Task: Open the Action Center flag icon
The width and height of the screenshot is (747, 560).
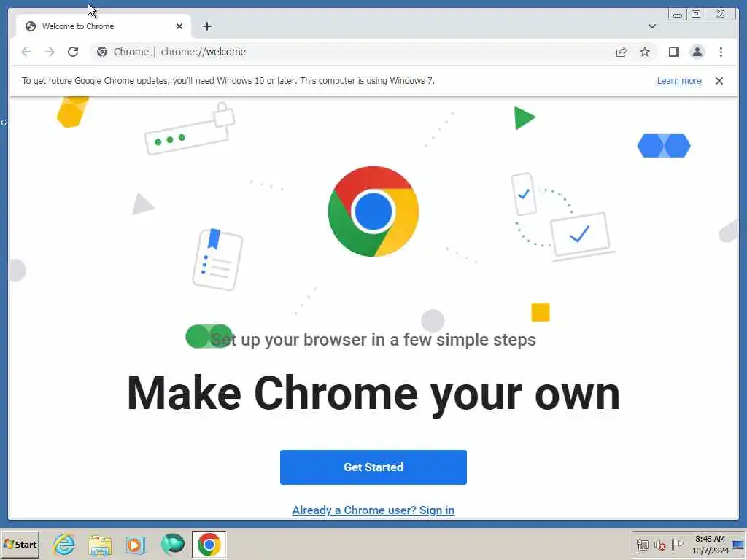Action: [677, 544]
